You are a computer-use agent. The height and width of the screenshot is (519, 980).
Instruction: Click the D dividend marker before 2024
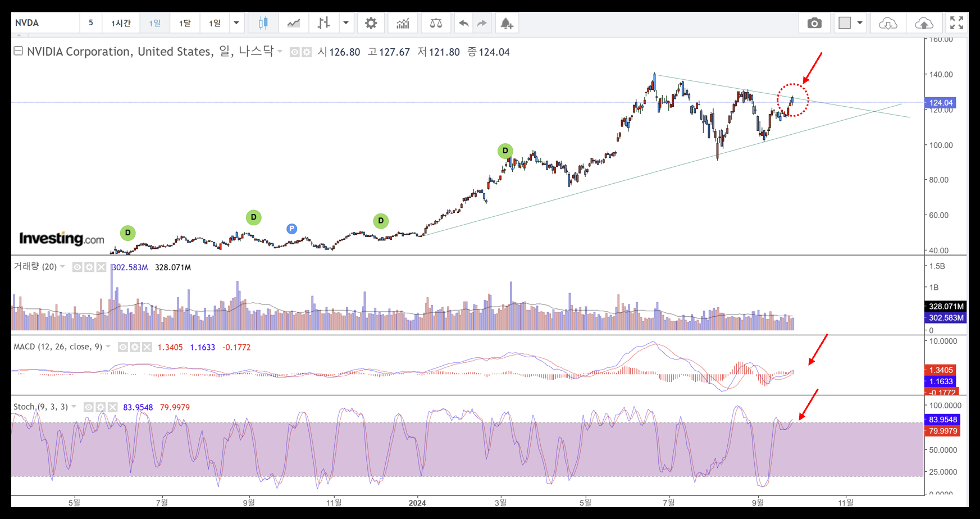point(381,221)
